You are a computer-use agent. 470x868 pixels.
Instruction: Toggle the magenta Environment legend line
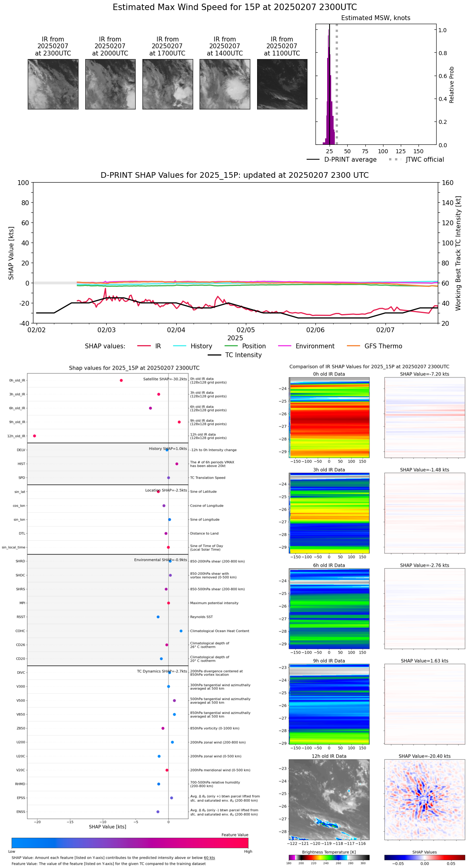284,346
